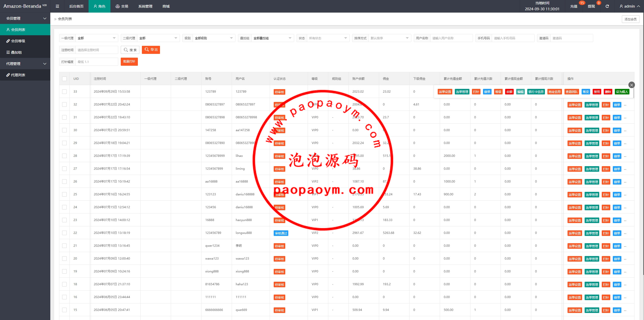Select 会员列表 in the sidebar
This screenshot has width=644, height=320.
point(25,30)
